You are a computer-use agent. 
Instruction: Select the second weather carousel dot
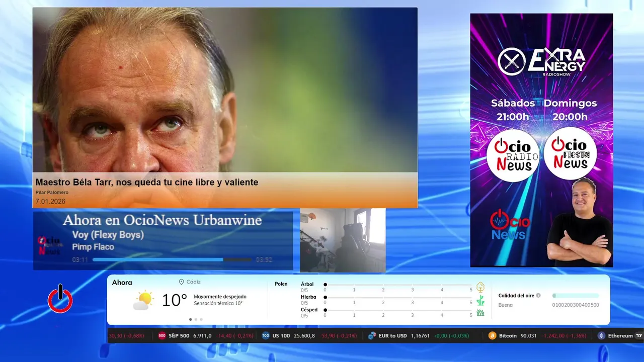(x=196, y=319)
